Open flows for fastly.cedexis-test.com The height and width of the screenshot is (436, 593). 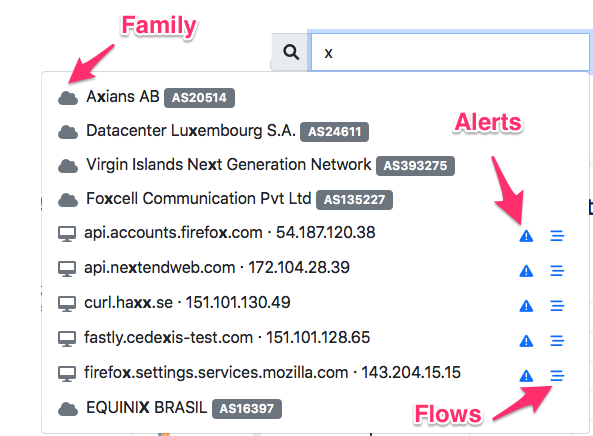tap(557, 341)
